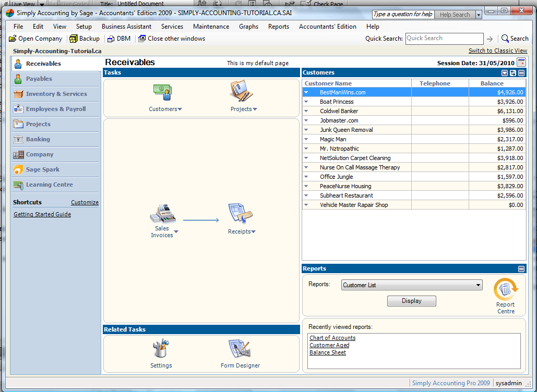Click the Type a question for help box
The image size is (537, 392).
403,15
